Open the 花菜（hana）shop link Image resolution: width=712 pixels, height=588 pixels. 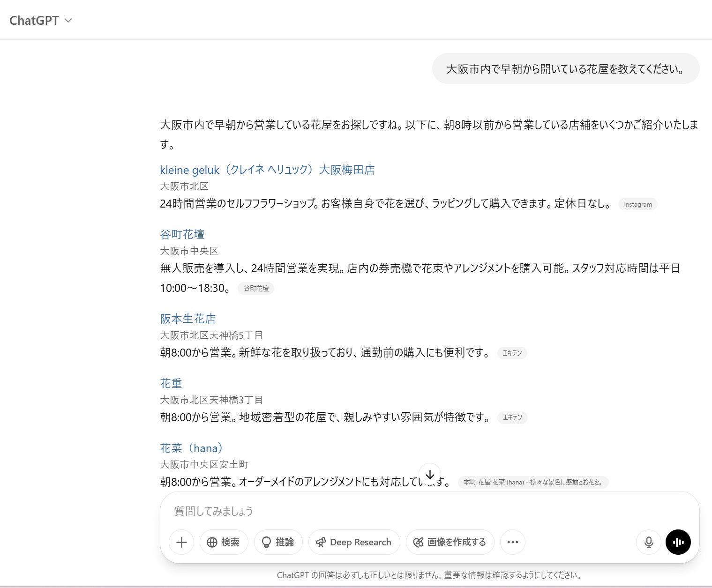tap(191, 448)
